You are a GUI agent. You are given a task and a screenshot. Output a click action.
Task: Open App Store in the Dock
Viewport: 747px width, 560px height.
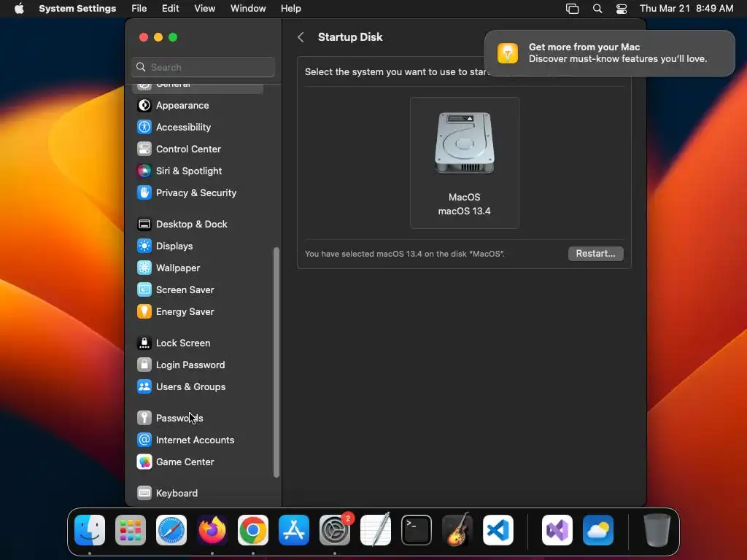[x=294, y=530]
